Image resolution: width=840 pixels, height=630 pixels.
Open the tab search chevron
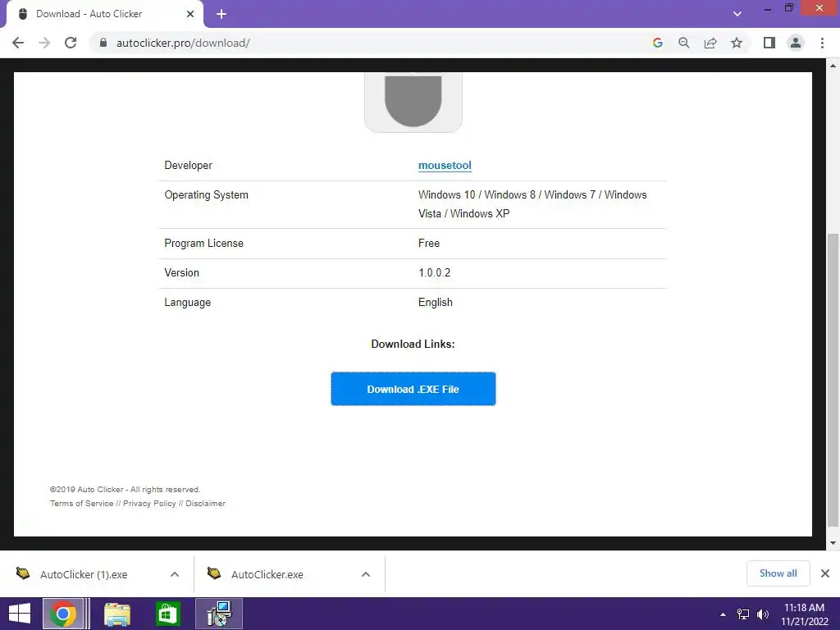(x=737, y=14)
